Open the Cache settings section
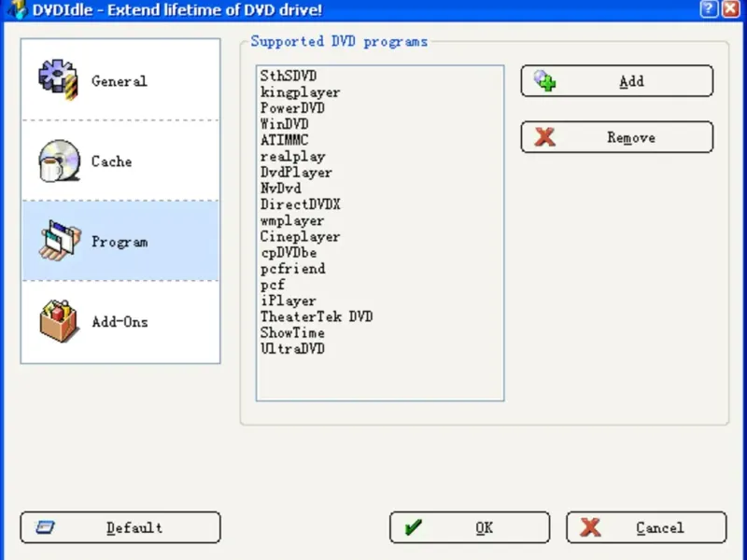 [120, 161]
